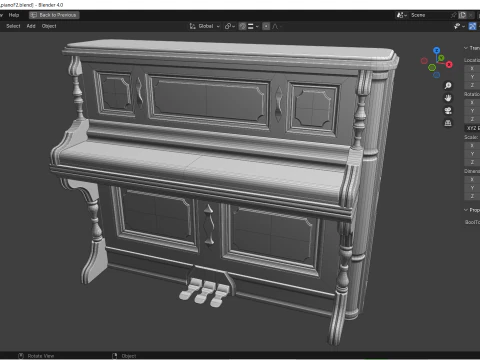Open the viewport gizmo options dropdown
The width and height of the screenshot is (480, 360).
(459, 26)
